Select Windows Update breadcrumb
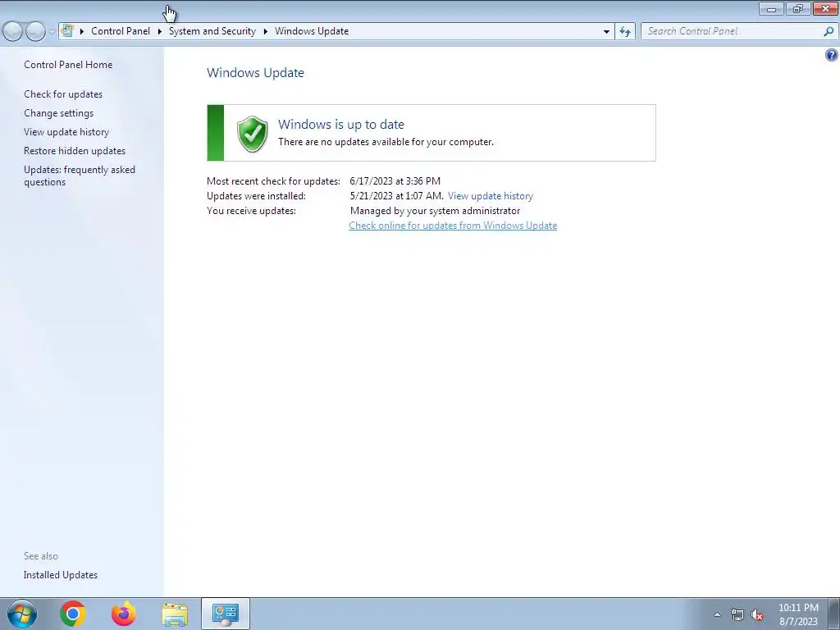This screenshot has width=840, height=630. tap(312, 31)
